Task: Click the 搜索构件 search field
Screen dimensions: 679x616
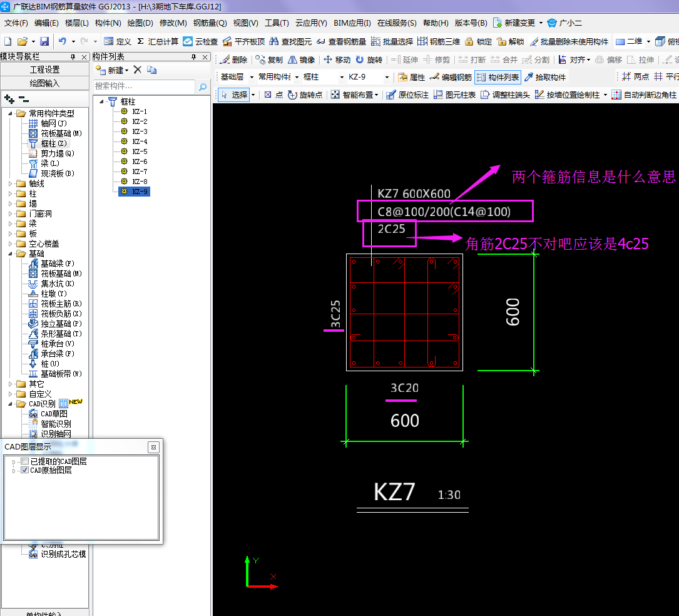Action: [144, 86]
